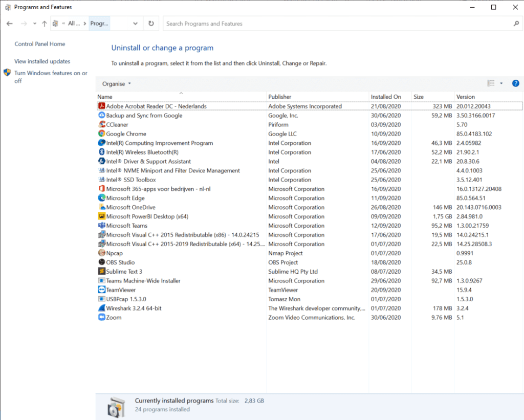This screenshot has height=420, width=524.
Task: Click the Wireshark shark fin icon
Action: (x=102, y=308)
